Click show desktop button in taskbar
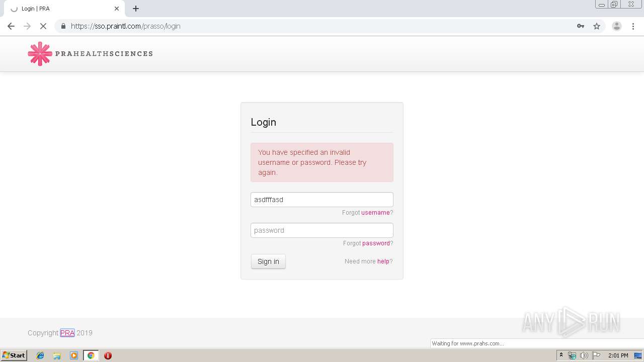644x362 pixels. pyautogui.click(x=638, y=355)
